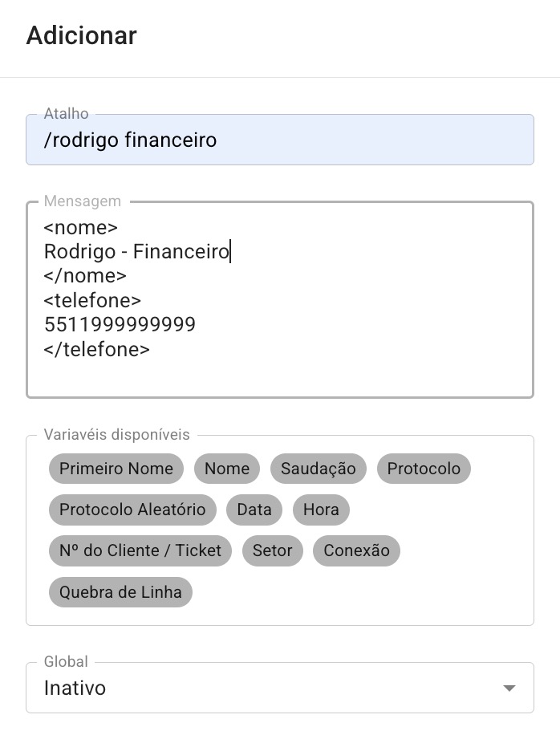The image size is (560, 735).
Task: Click the Atalho shortcut input field
Action: [280, 140]
